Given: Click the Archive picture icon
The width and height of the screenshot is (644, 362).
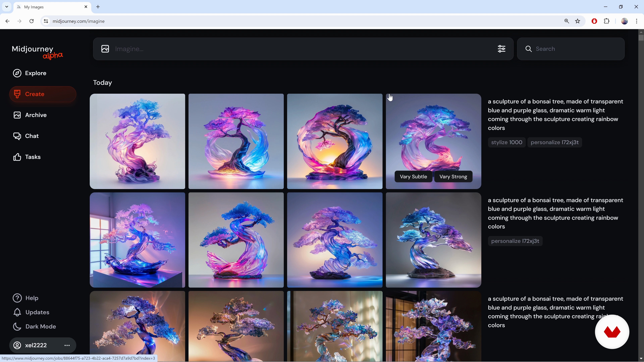Looking at the screenshot, I should (17, 115).
